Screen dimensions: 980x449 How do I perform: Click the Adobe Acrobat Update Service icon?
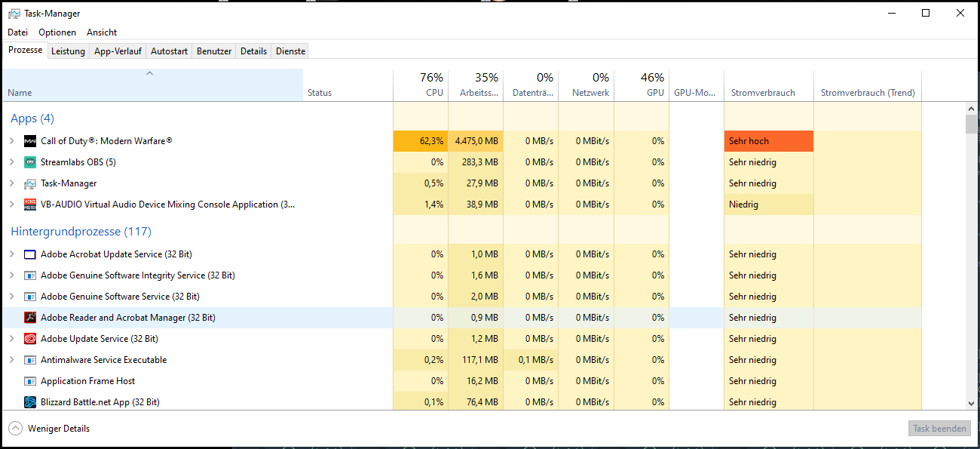30,254
